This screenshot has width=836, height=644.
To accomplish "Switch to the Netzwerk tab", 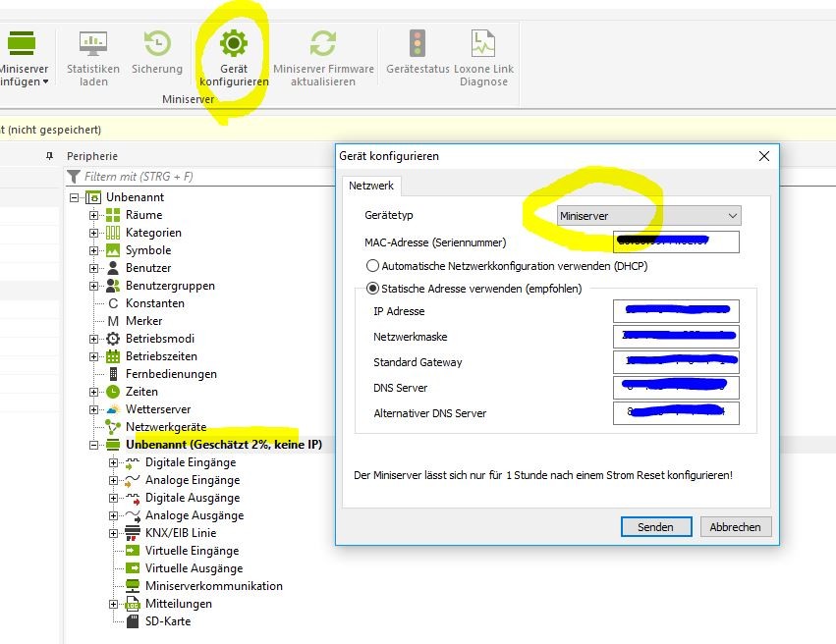I will 371,186.
